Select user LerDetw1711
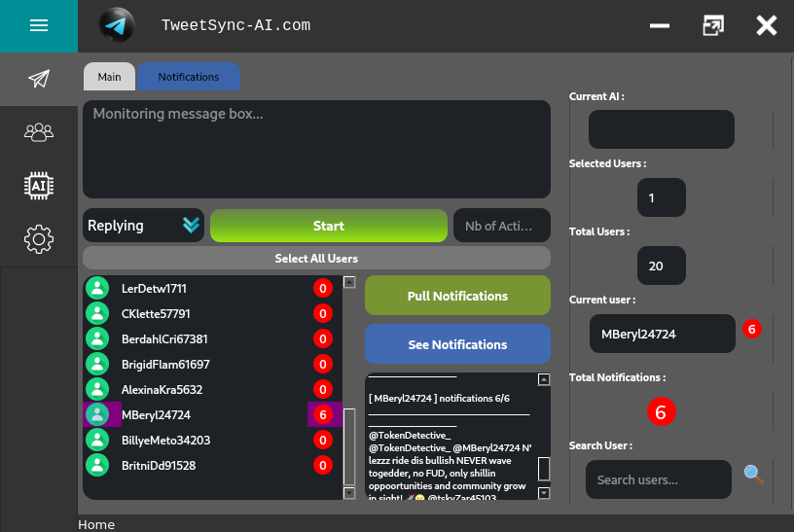This screenshot has width=794, height=532. (x=213, y=288)
